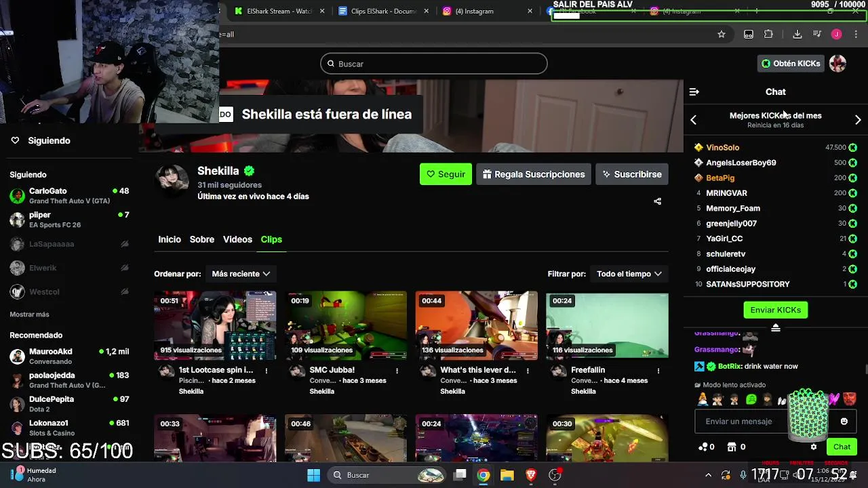Image resolution: width=868 pixels, height=488 pixels.
Task: Open CarloGato channel in sidebar
Action: coord(69,196)
